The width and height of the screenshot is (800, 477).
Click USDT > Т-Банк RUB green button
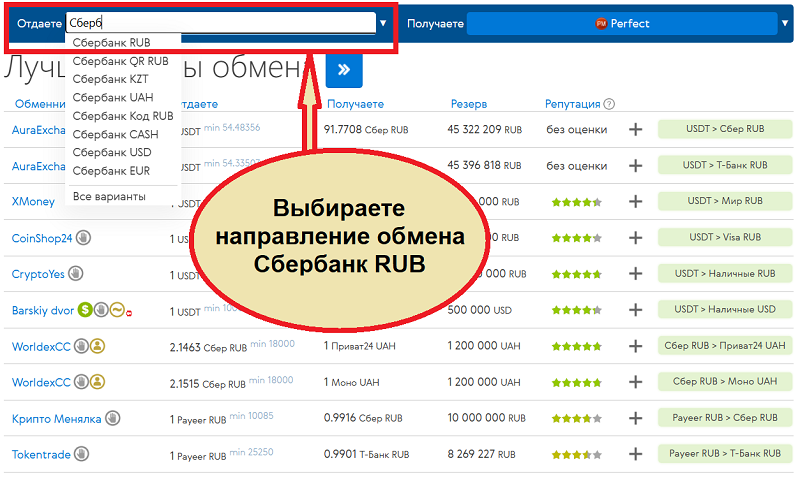click(x=725, y=165)
